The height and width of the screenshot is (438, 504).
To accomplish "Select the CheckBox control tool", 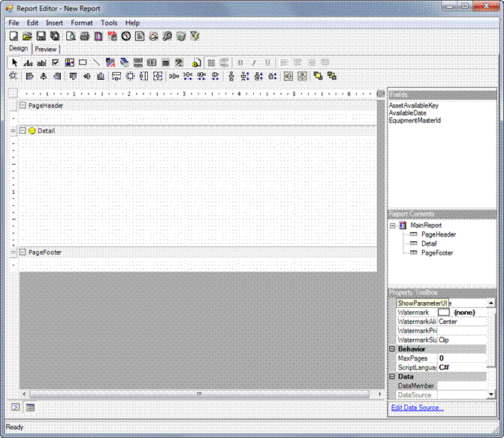I will tap(56, 62).
